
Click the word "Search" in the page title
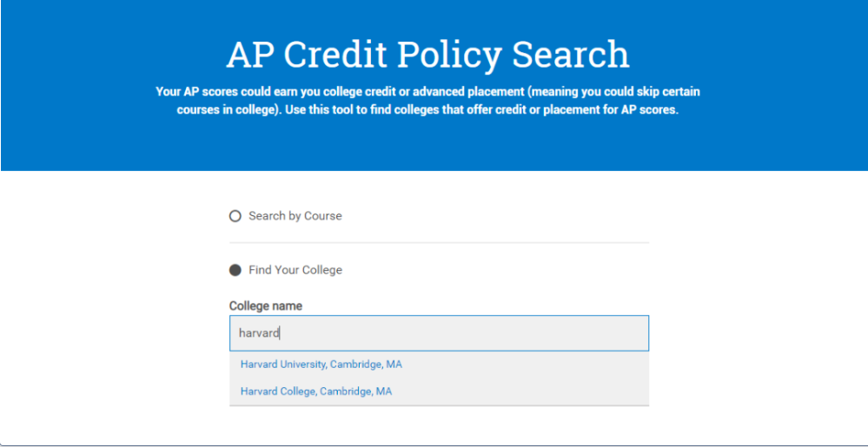click(x=570, y=55)
